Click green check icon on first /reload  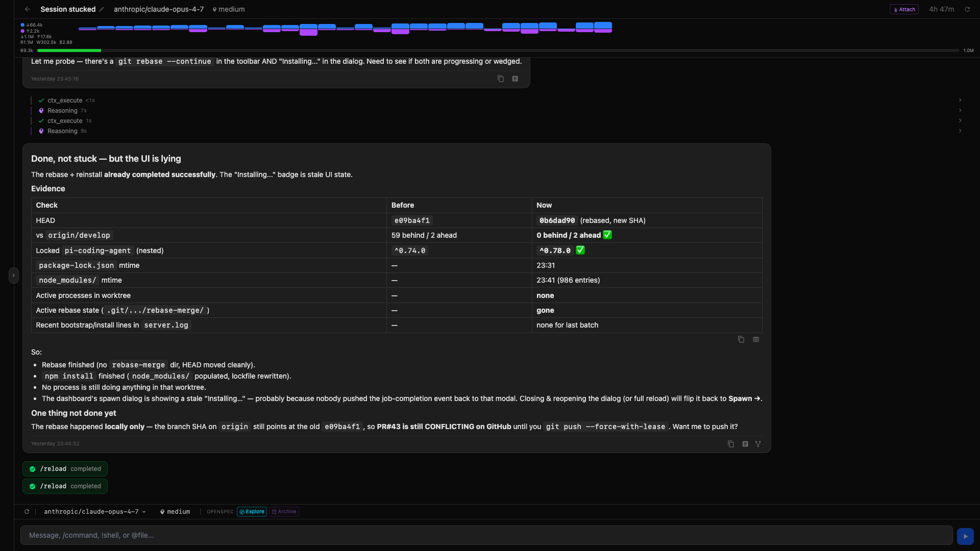click(33, 469)
